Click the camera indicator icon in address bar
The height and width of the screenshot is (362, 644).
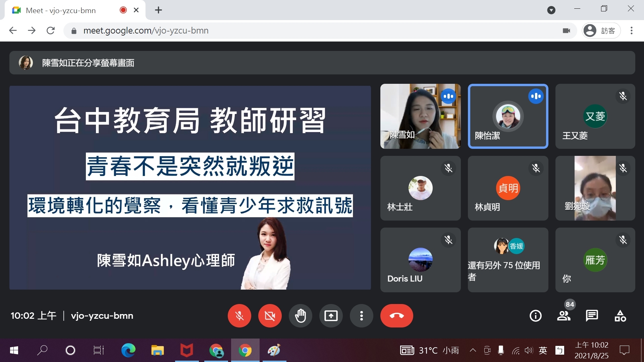(x=567, y=31)
